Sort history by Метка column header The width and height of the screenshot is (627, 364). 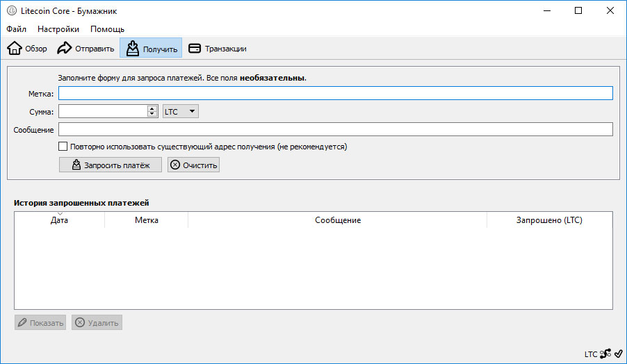(x=147, y=220)
